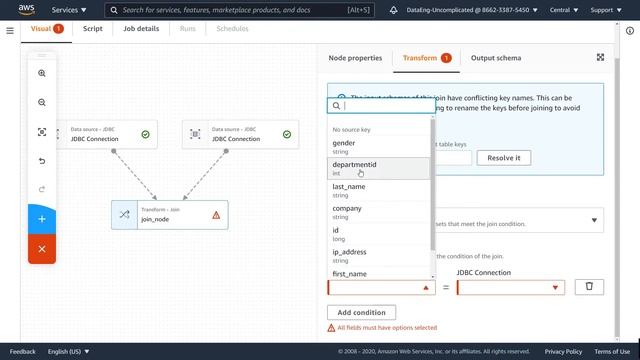Choose the id long key option
Screen dimensions: 640x360
coord(379,234)
